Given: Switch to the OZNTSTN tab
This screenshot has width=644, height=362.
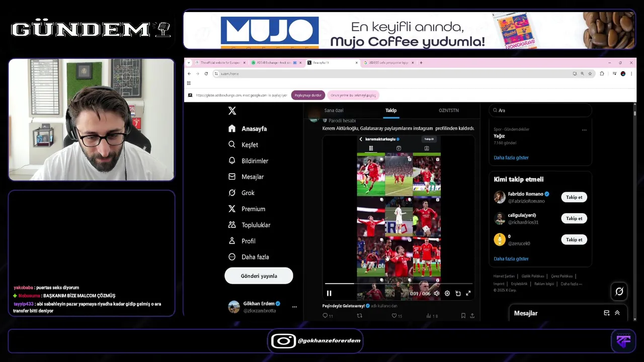Looking at the screenshot, I should coord(449,111).
